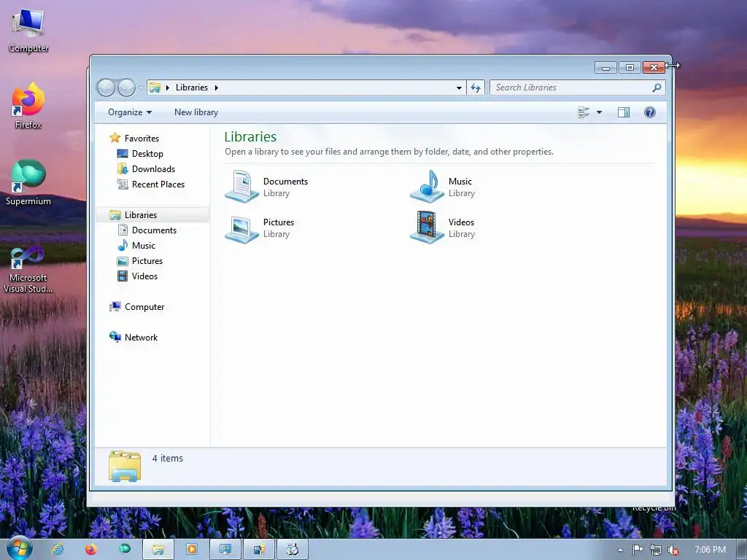The width and height of the screenshot is (747, 560).
Task: Show hidden tray icons arrow
Action: click(620, 550)
